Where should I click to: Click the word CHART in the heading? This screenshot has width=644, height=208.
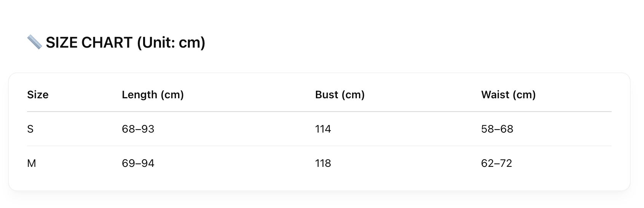click(107, 42)
